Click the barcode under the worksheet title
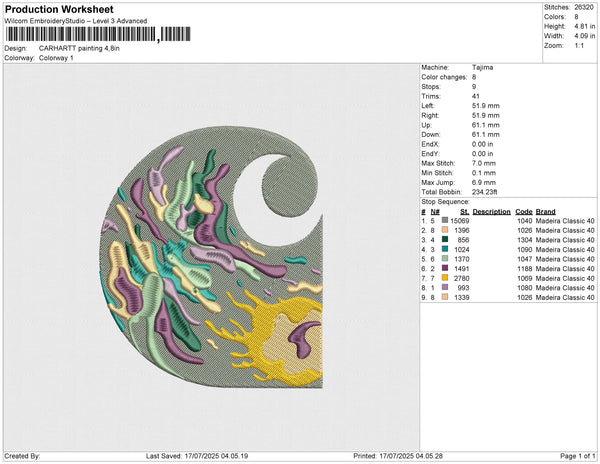The height and width of the screenshot is (464, 600). pyautogui.click(x=80, y=34)
